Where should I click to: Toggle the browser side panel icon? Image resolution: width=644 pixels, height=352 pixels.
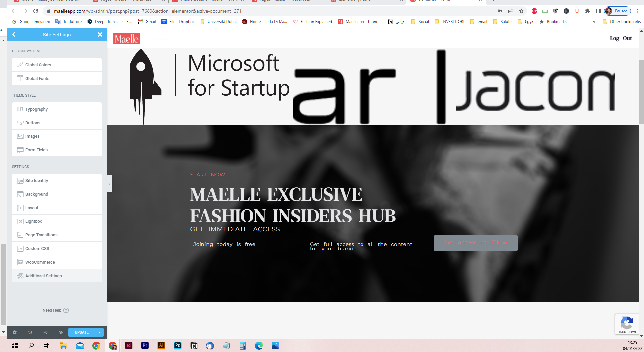tap(598, 11)
